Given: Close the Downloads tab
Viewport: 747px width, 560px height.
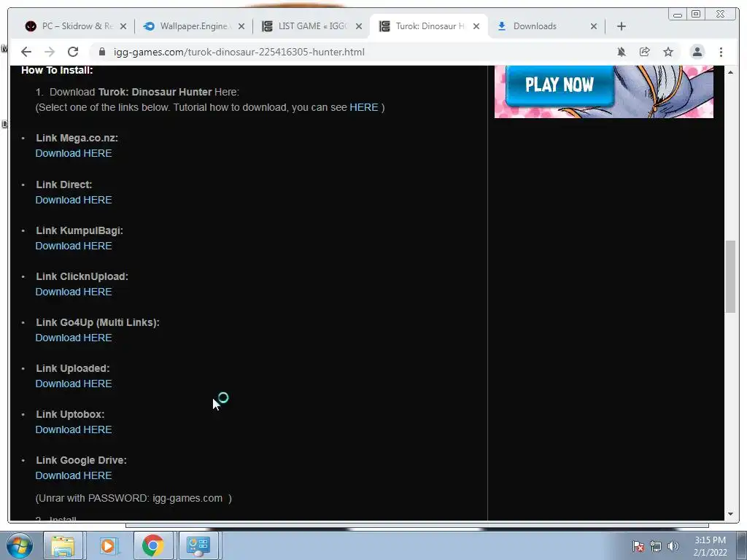Looking at the screenshot, I should coord(594,26).
